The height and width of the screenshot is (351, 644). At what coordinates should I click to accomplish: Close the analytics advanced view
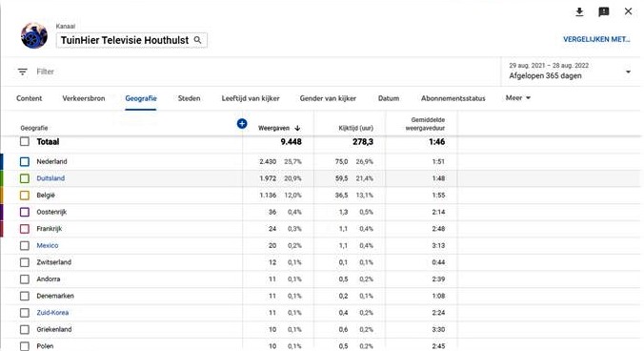tap(628, 11)
